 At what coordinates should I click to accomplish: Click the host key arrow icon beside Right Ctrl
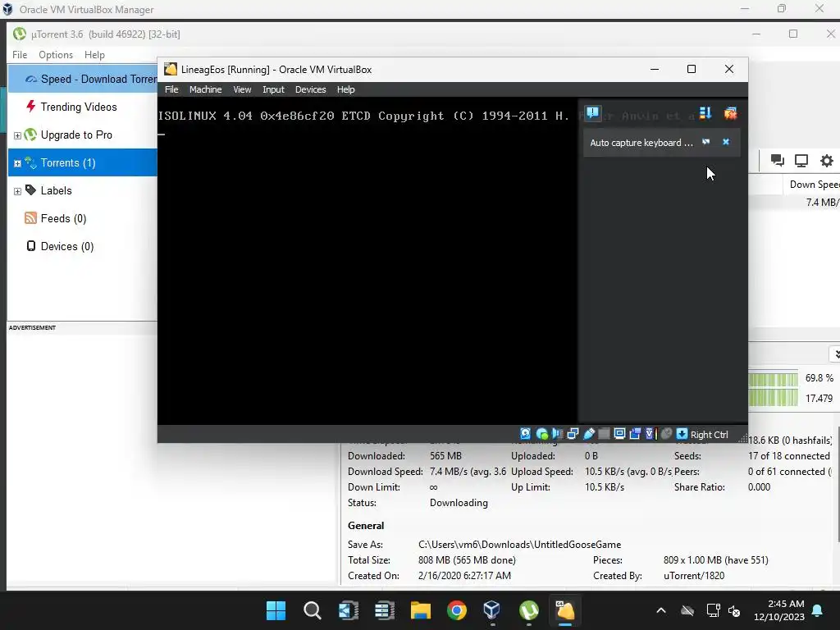click(682, 434)
